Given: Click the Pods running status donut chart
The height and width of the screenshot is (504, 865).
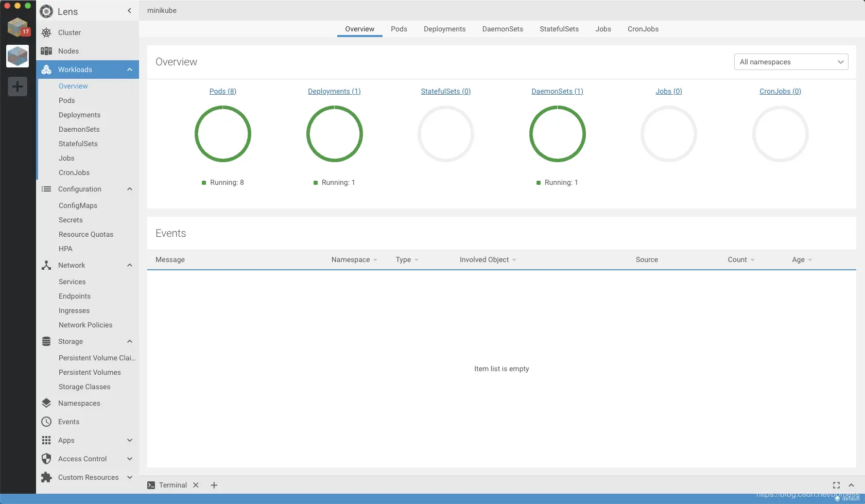Looking at the screenshot, I should pyautogui.click(x=223, y=134).
